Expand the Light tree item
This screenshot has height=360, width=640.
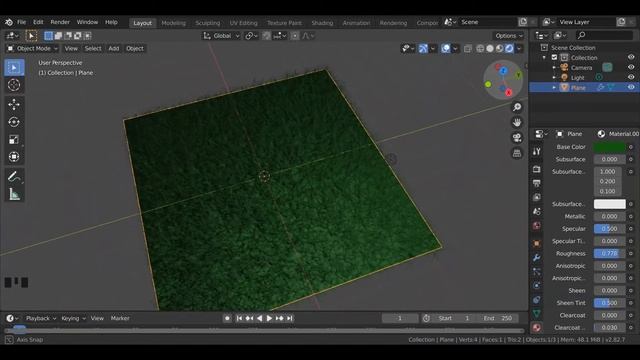pos(554,78)
